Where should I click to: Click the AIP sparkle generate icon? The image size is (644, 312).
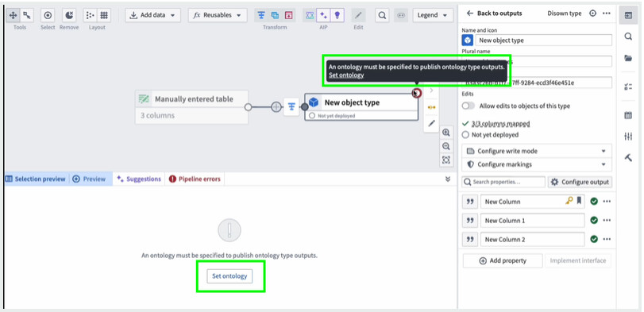(324, 15)
